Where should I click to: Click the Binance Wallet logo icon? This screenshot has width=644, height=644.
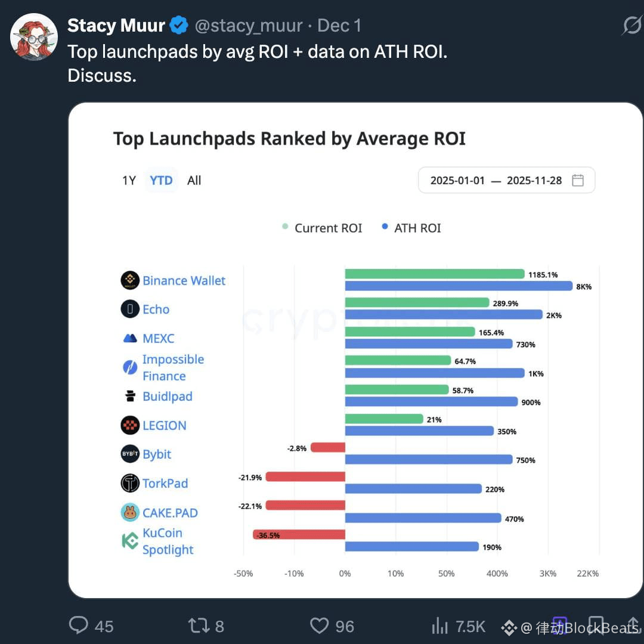point(130,280)
